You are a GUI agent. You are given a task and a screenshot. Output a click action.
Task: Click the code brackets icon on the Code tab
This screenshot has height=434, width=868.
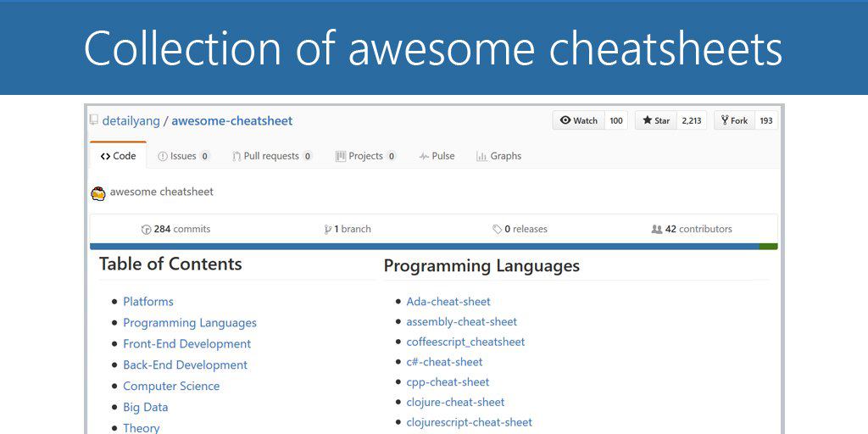(105, 156)
